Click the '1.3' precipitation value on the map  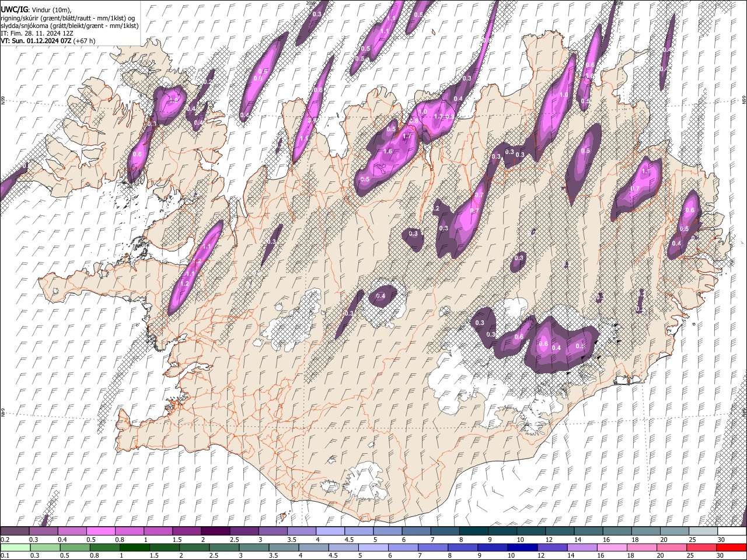[x=438, y=116]
